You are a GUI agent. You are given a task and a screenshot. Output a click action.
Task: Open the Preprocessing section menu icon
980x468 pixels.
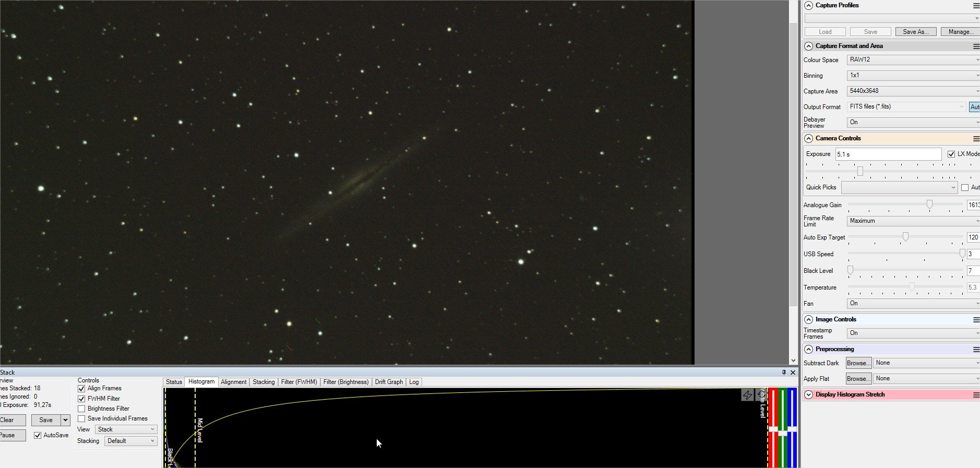[976, 349]
